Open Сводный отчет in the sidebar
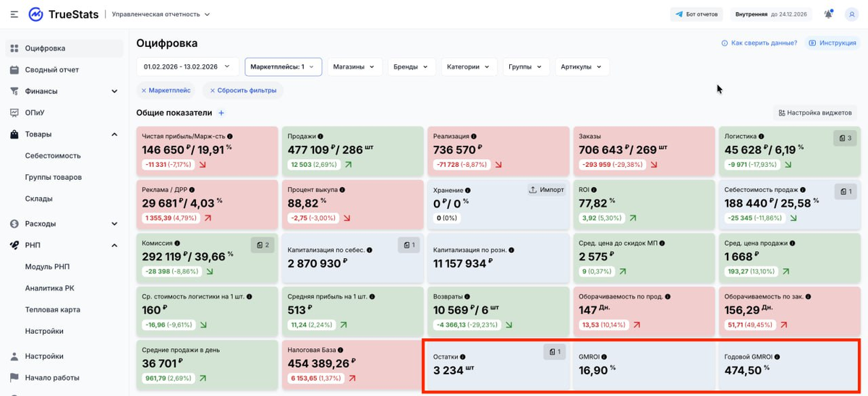This screenshot has width=868, height=396. tap(52, 70)
